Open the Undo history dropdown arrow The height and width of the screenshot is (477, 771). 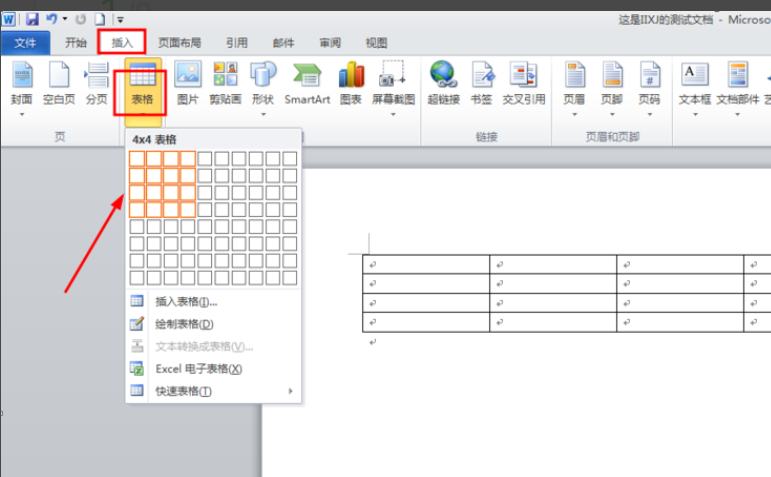coord(65,19)
